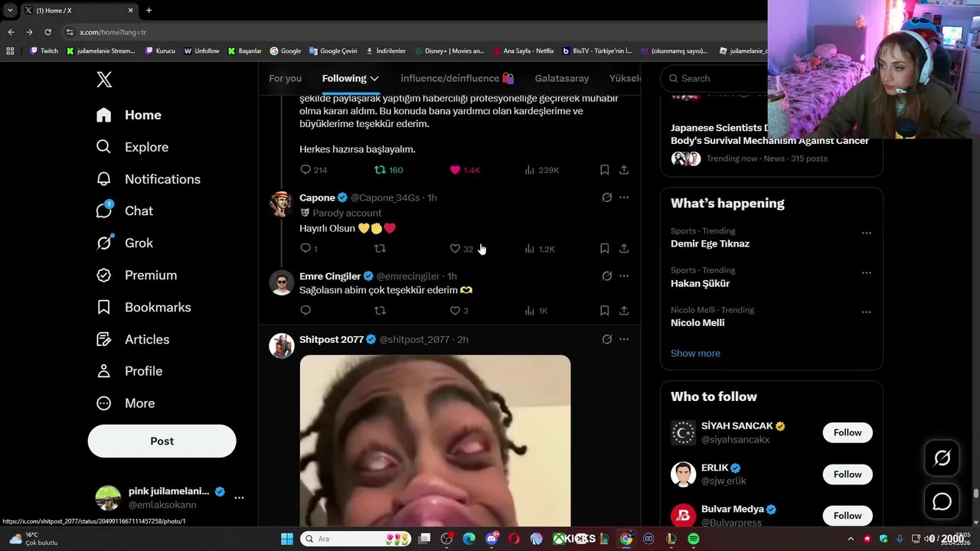Open Spotify from the taskbar
The image size is (980, 551).
click(693, 539)
